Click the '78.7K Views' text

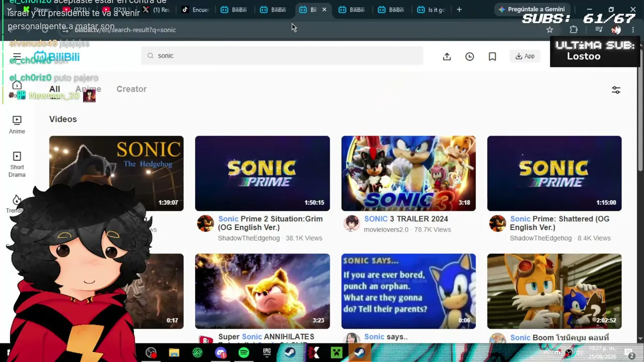coord(433,230)
